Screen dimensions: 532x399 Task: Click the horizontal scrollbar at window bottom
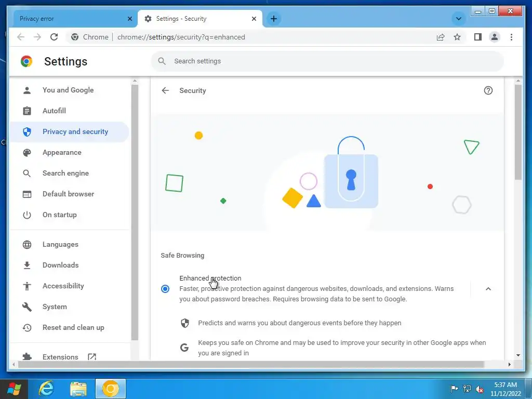click(x=251, y=364)
